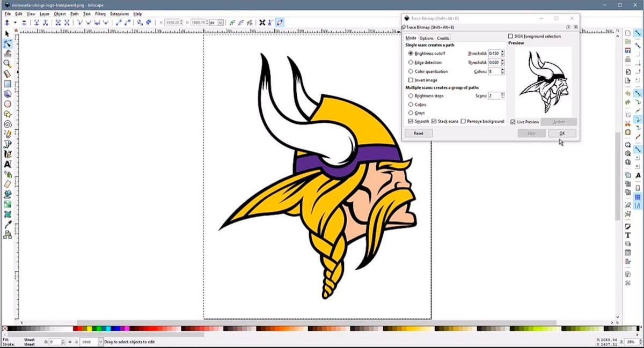The image size is (644, 348).
Task: Click the brightness cutoff threshold value field
Action: coord(494,54)
